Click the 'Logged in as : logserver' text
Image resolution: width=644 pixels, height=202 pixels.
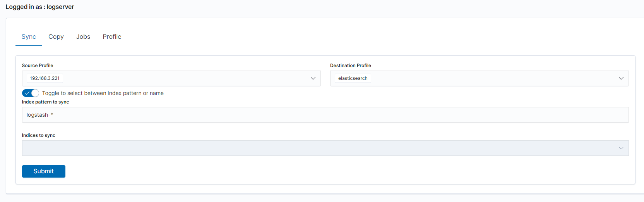pos(40,7)
